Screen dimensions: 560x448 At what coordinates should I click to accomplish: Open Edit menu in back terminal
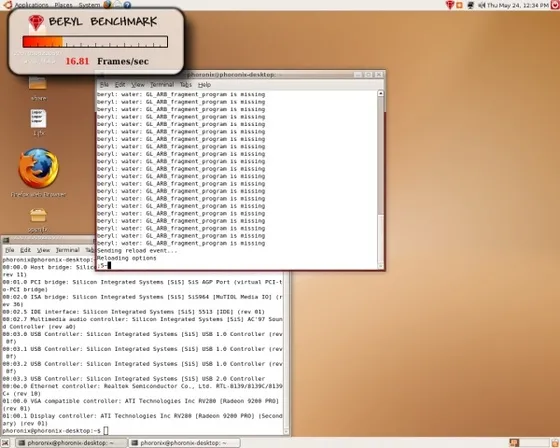[x=25, y=250]
